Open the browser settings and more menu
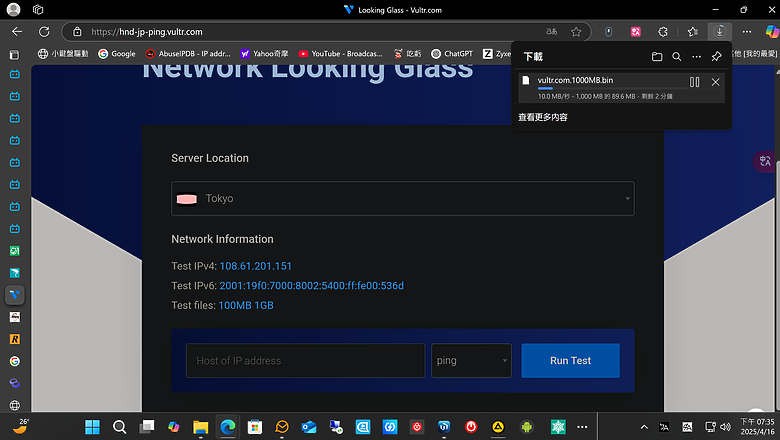Viewport: 780px width, 440px height. [747, 32]
